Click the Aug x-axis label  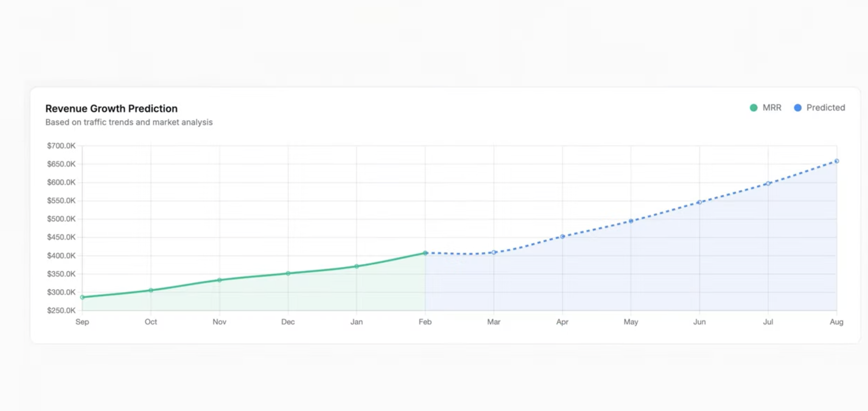836,322
